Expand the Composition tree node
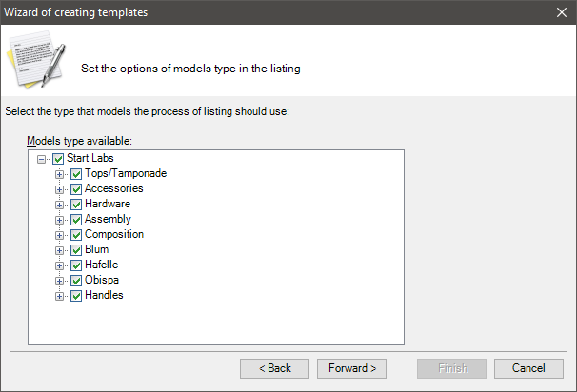 point(59,235)
